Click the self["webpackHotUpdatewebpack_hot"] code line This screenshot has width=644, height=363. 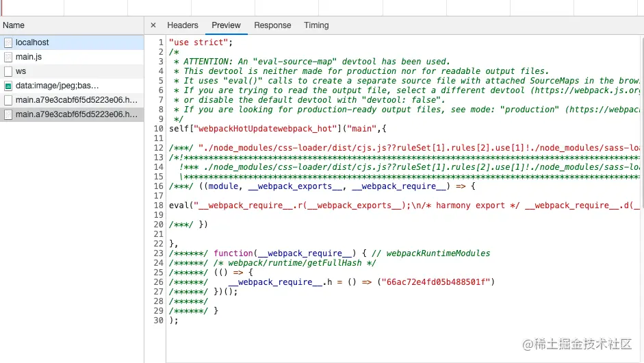(x=278, y=129)
